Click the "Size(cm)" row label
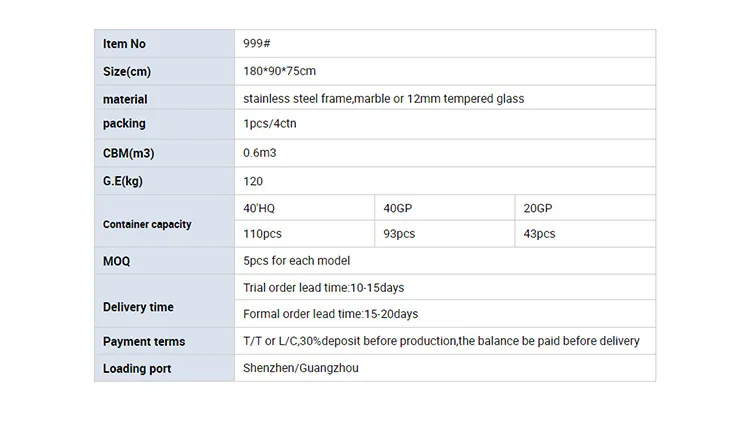 point(129,72)
